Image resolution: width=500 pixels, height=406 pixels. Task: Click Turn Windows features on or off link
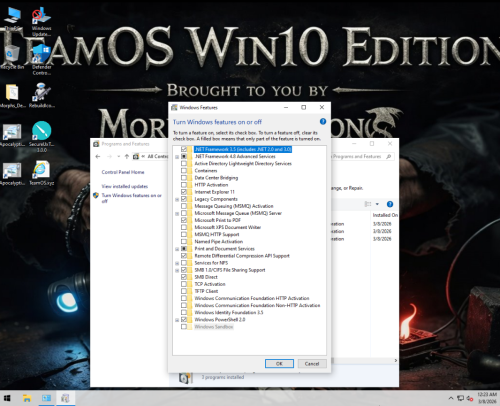(131, 198)
